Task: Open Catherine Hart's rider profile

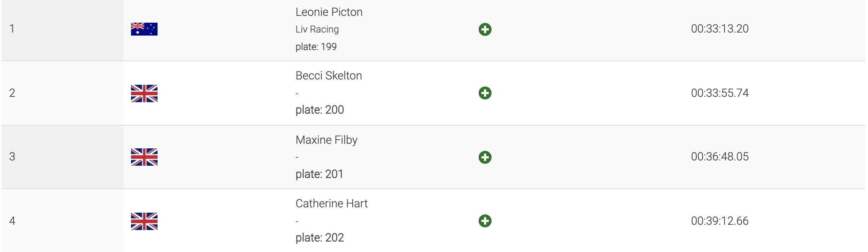Action: tap(331, 204)
